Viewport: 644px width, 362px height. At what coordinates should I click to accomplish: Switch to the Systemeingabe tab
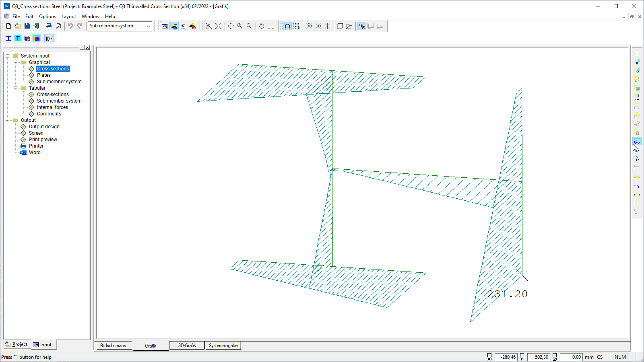(x=223, y=346)
